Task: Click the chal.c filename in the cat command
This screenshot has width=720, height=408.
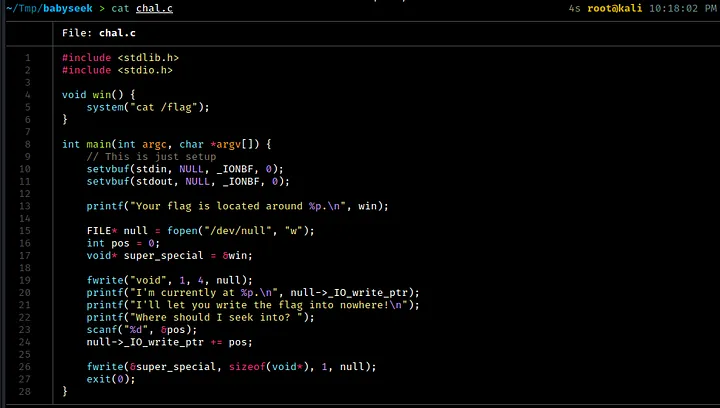Action: coord(154,8)
